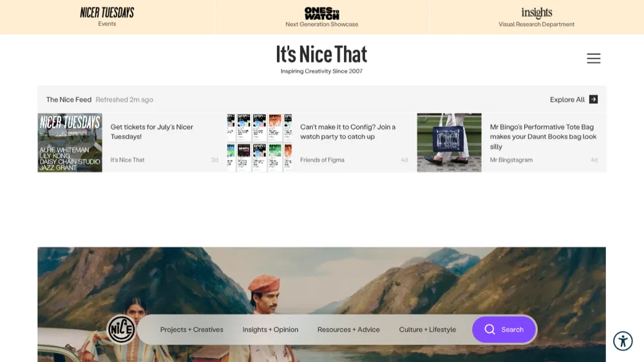Click 'The Nice Feed' heading
The width and height of the screenshot is (644, 362).
pos(69,99)
